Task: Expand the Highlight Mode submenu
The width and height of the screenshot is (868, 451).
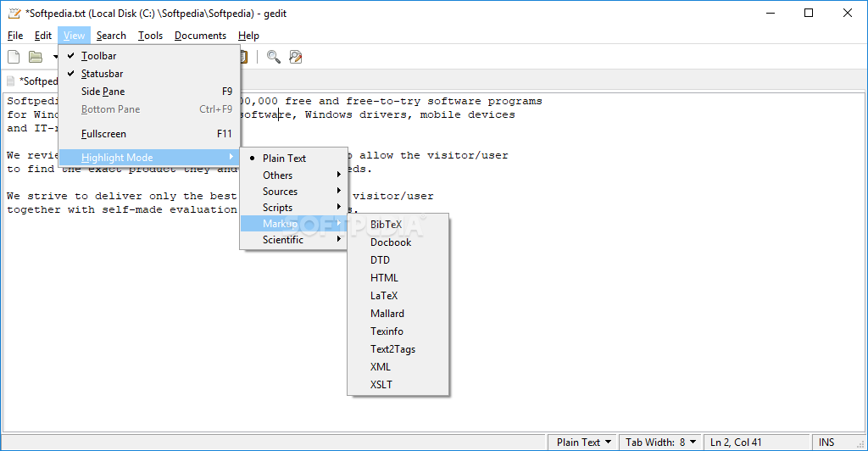Action: [x=149, y=158]
